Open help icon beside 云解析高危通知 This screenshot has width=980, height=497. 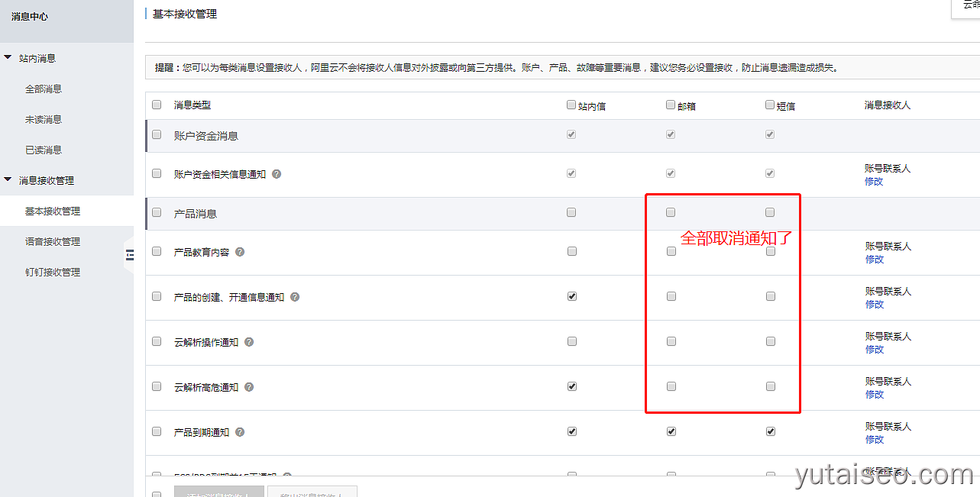(249, 387)
